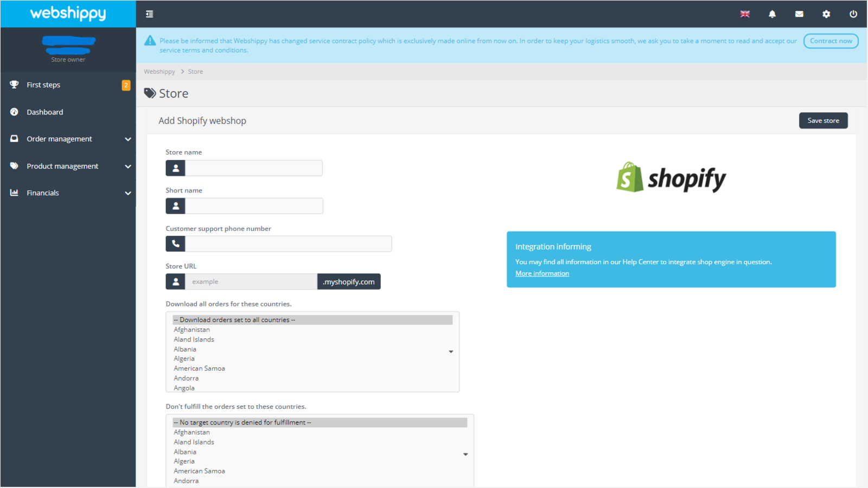Click the .myshopify.com suffix label
The height and width of the screenshot is (488, 868).
(x=349, y=281)
